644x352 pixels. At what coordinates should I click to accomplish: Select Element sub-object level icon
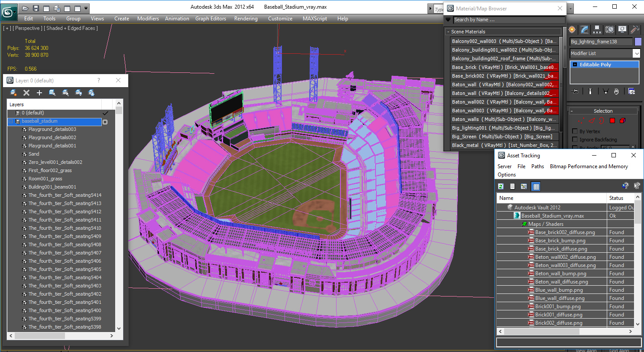(623, 121)
